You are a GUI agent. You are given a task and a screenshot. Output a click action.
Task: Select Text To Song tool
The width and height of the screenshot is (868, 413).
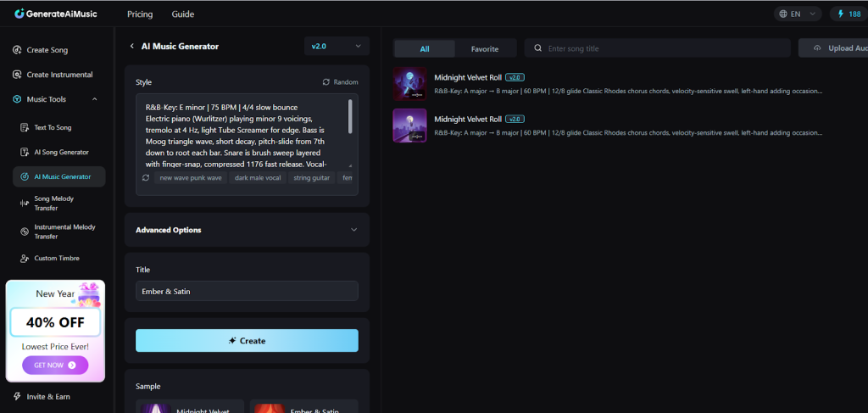point(52,127)
